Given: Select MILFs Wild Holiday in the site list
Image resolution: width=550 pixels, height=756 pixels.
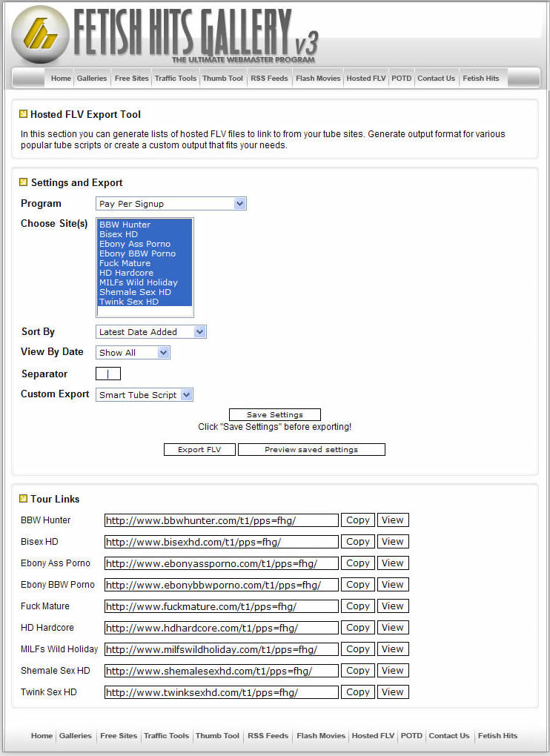Looking at the screenshot, I should (145, 282).
